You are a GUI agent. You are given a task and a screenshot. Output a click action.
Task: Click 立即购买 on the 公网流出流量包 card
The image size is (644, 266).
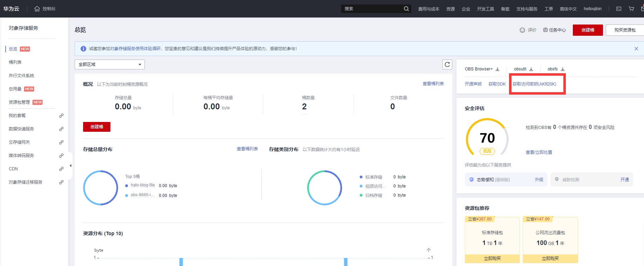550,259
